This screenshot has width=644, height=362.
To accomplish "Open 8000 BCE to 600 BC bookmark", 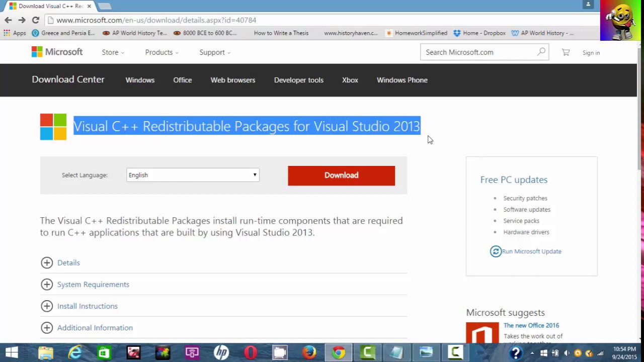I will [205, 33].
